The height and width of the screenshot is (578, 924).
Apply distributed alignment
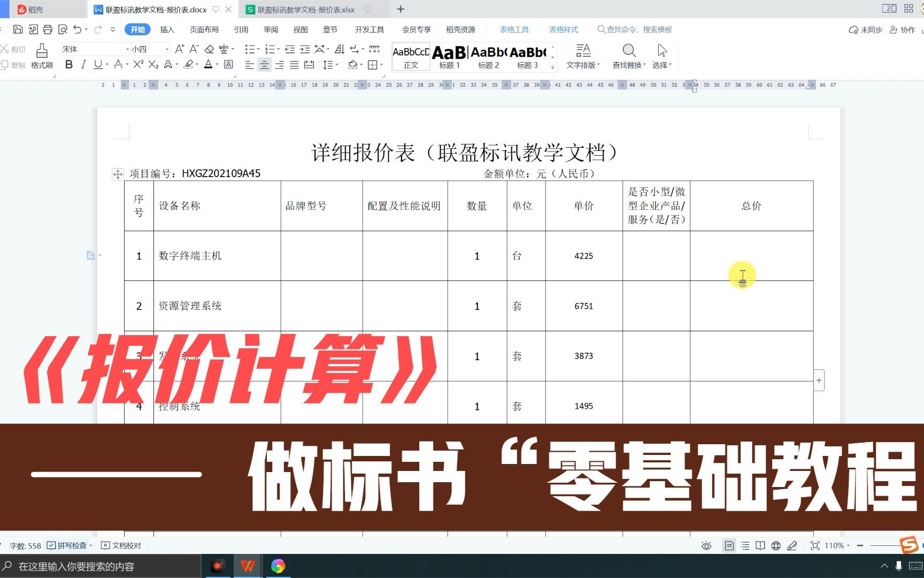[x=309, y=65]
